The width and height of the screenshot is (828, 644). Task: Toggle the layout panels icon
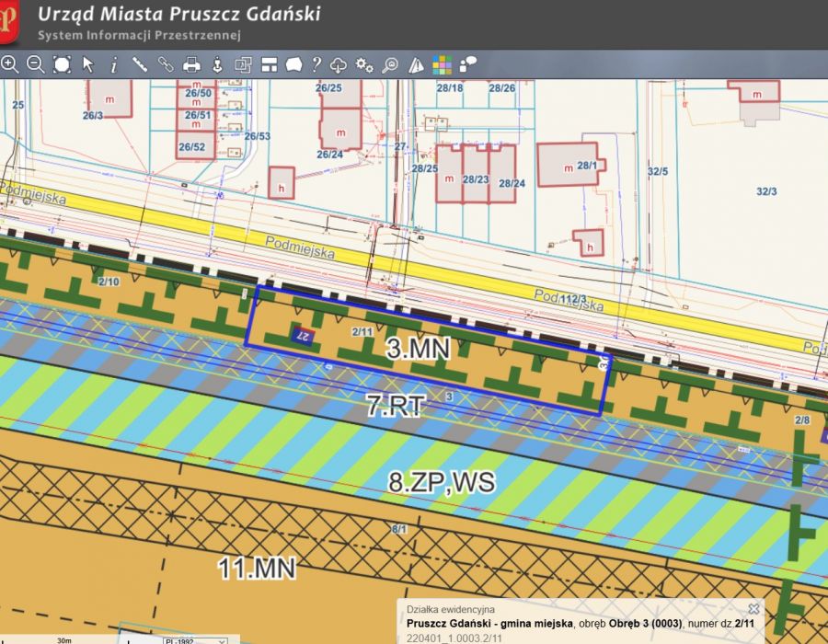269,64
